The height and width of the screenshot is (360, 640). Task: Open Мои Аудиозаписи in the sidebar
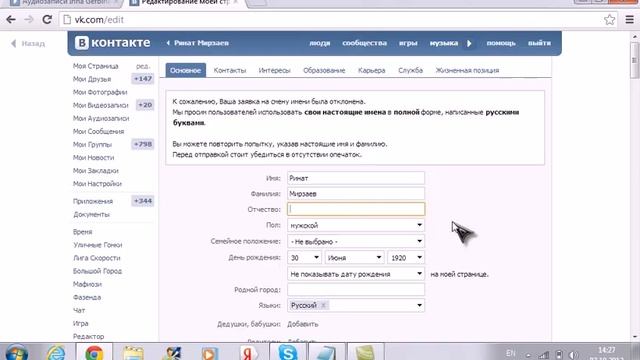click(101, 118)
